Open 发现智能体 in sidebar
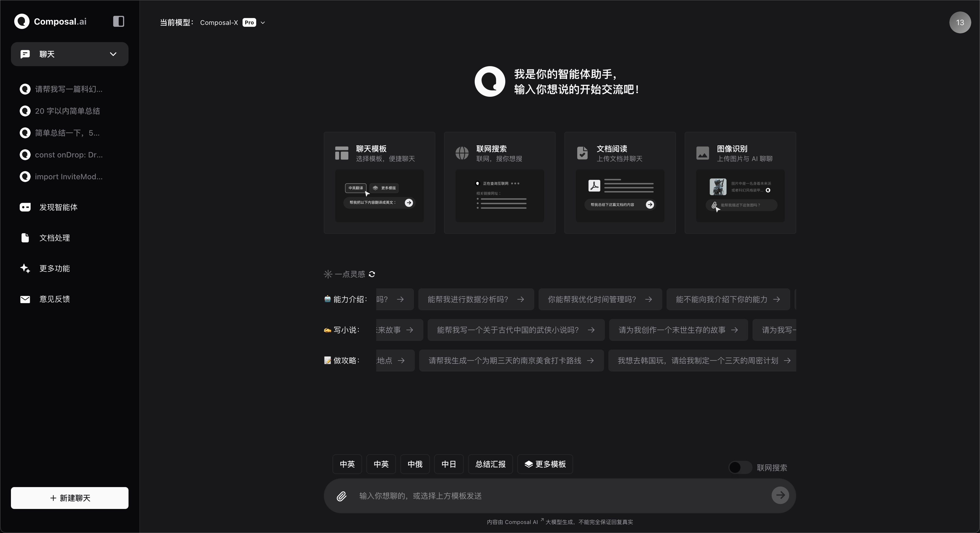Viewport: 980px width, 533px height. tap(58, 207)
